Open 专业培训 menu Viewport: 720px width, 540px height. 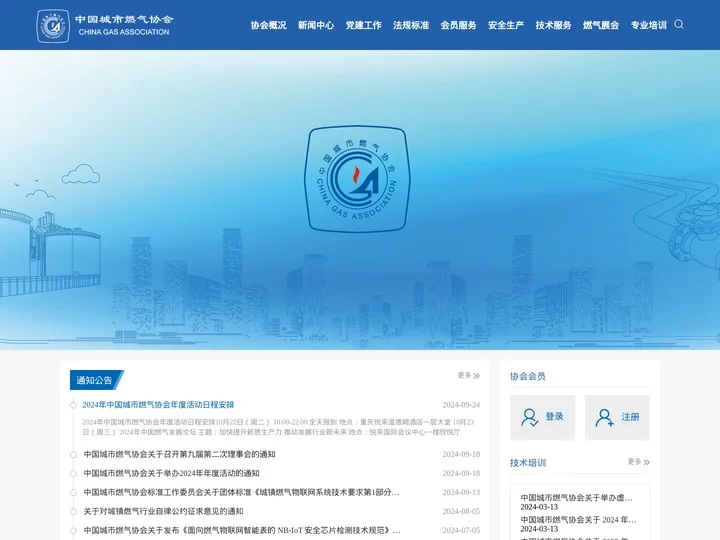[648, 25]
